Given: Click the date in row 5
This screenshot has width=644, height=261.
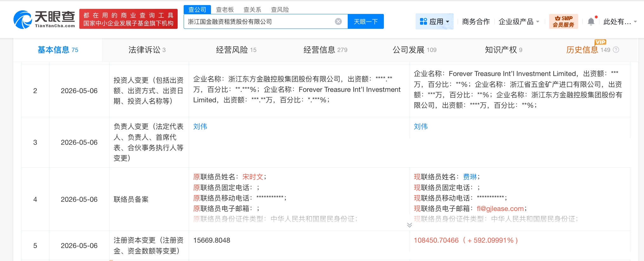Looking at the screenshot, I should (x=79, y=245).
